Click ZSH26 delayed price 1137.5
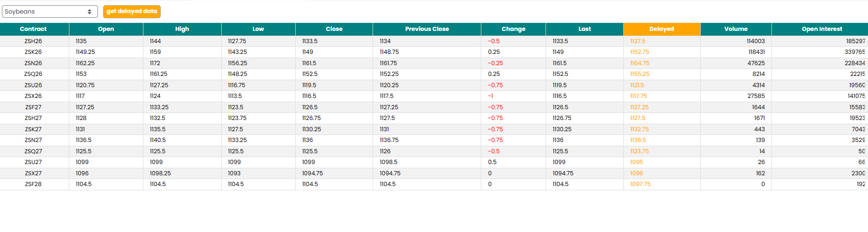 click(637, 41)
